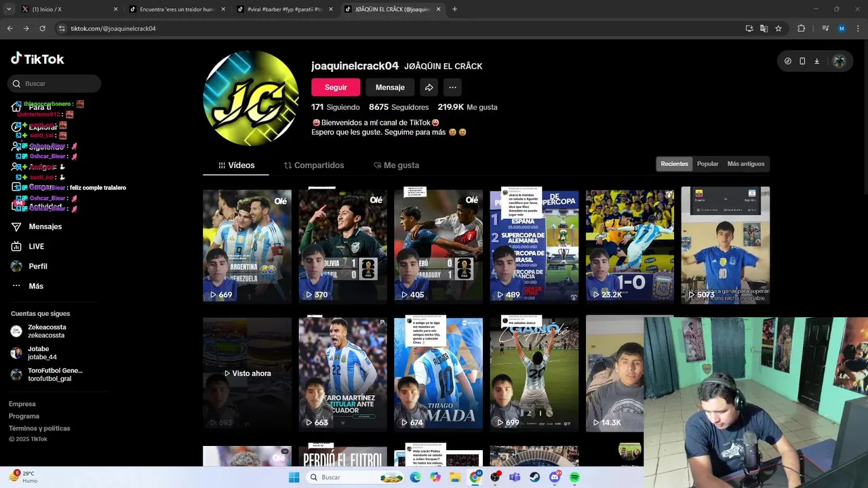
Task: Click the download desktop app icon
Action: point(816,61)
